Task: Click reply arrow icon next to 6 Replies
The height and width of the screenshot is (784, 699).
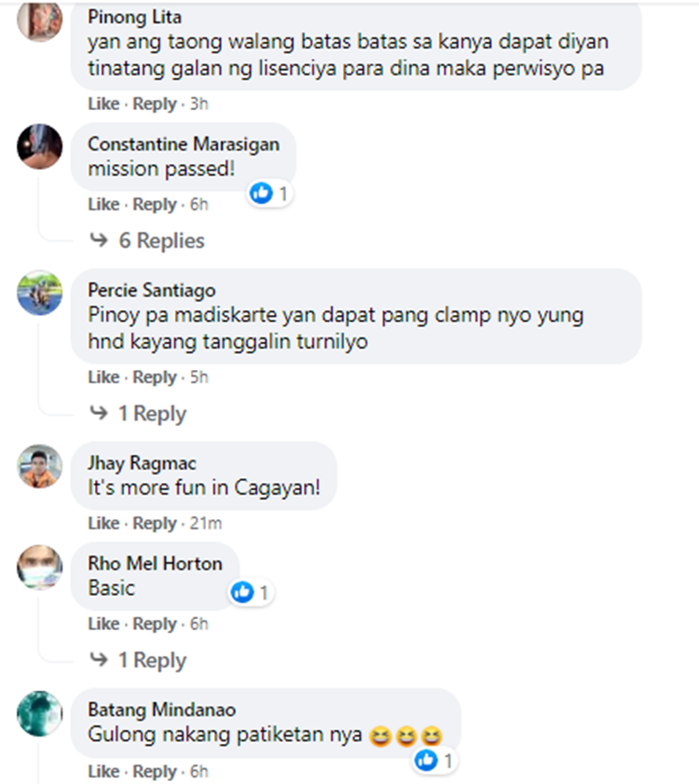Action: coord(99,241)
